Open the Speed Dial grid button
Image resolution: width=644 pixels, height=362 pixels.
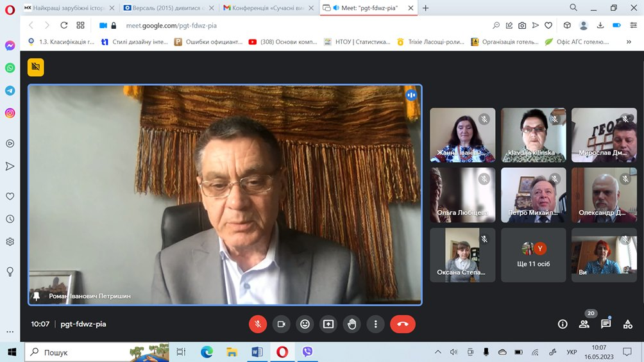[x=81, y=26]
